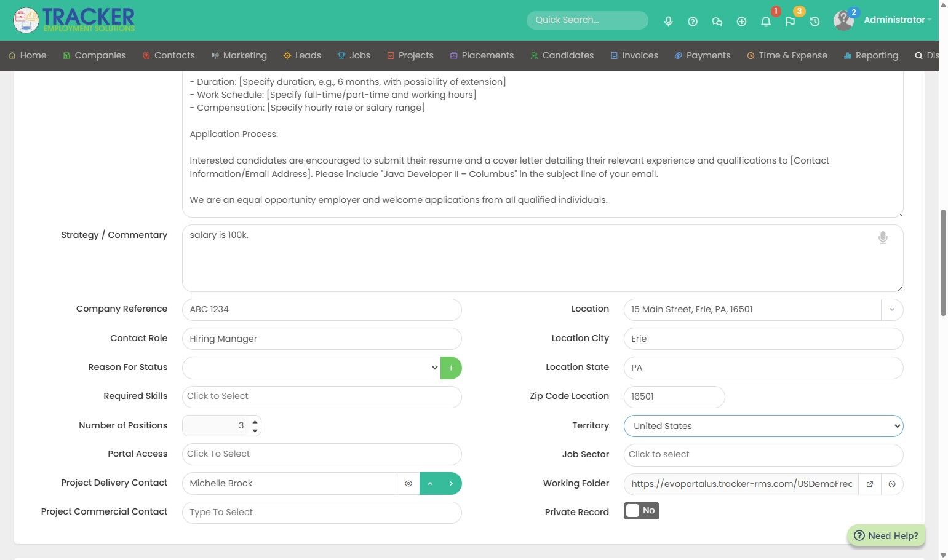Click the Required Skills select field
The height and width of the screenshot is (560, 948).
pyautogui.click(x=322, y=396)
